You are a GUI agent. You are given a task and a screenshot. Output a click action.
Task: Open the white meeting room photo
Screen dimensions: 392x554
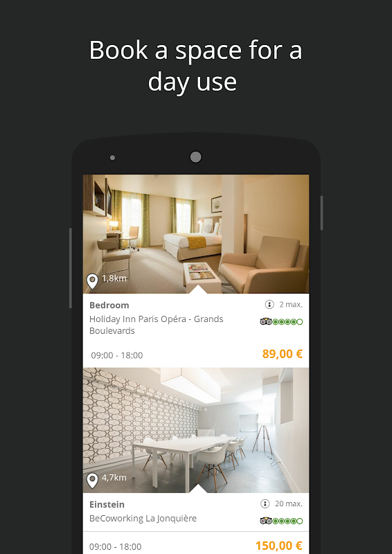pos(196,430)
